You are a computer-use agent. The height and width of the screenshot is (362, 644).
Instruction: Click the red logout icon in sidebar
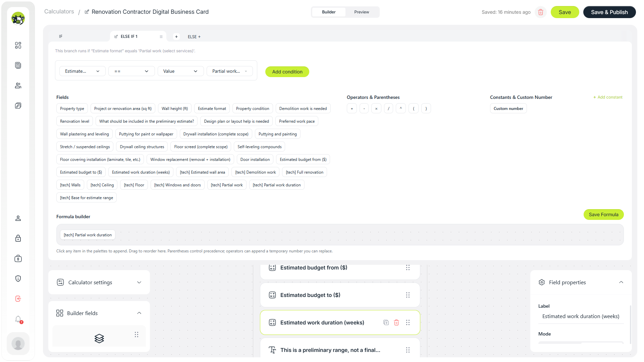(x=18, y=299)
